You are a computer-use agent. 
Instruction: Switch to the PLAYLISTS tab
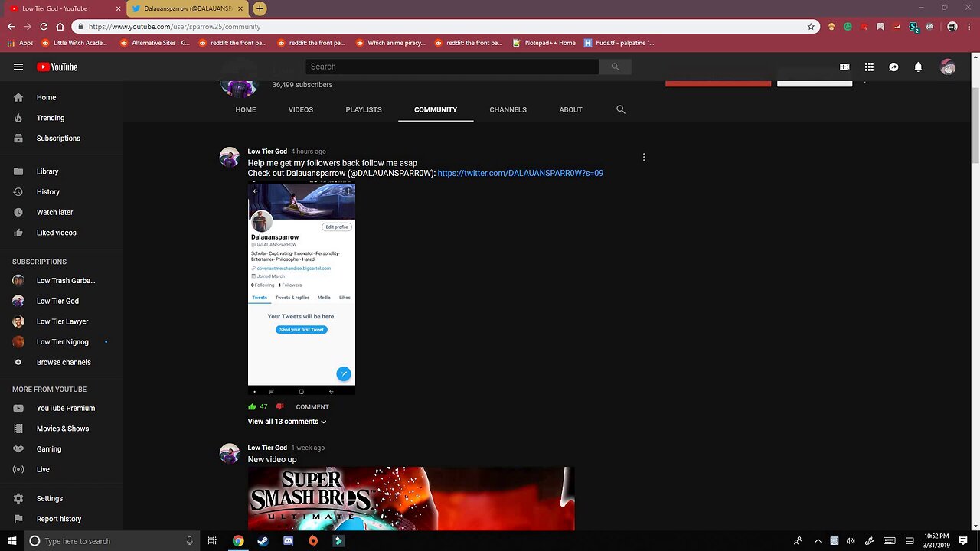(x=364, y=109)
